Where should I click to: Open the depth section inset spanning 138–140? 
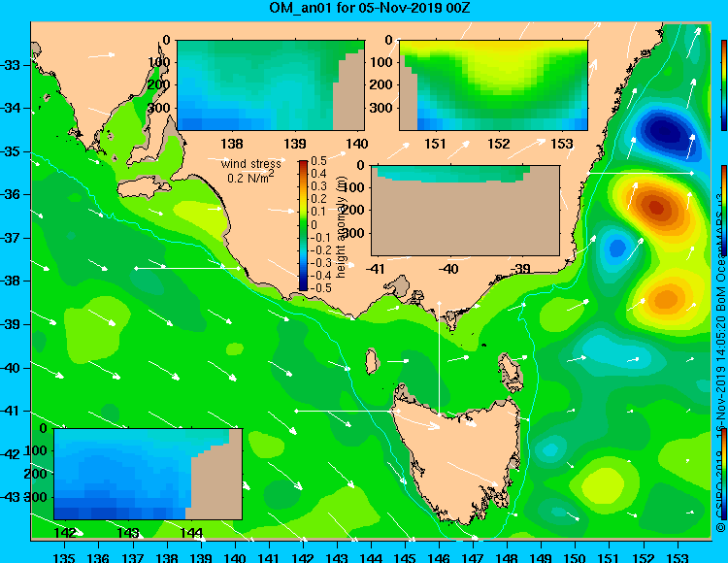[x=271, y=85]
